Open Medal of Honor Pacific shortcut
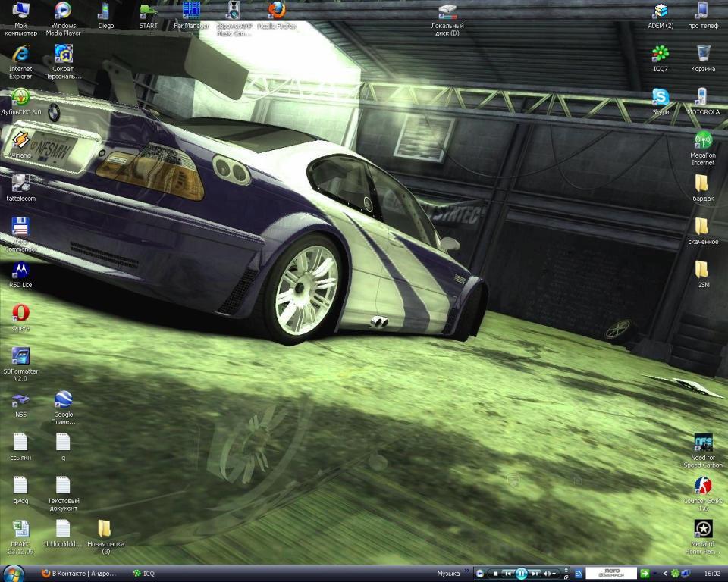Screen dimensions: 728x582 [703, 537]
